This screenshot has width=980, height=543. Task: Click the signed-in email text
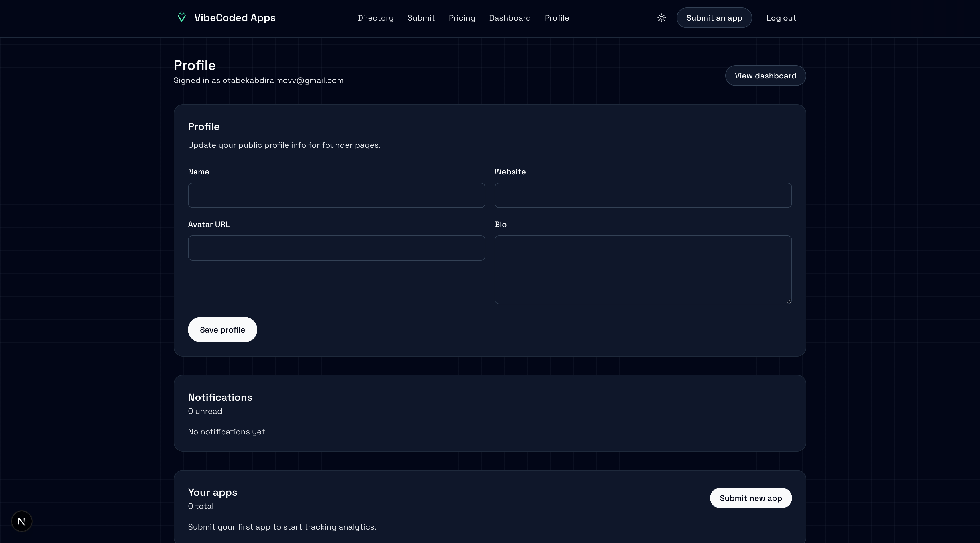258,80
